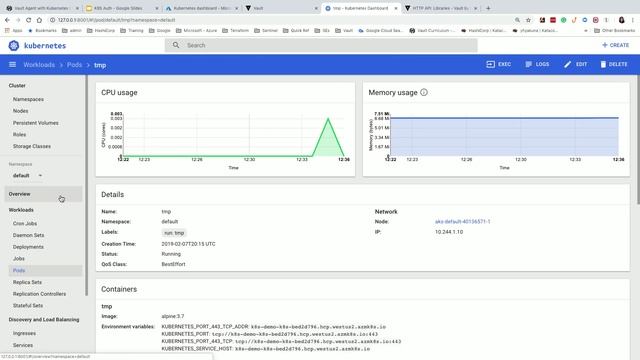Switch to Vault Agent with Kubernetes tab
The width and height of the screenshot is (640, 360).
click(x=42, y=8)
